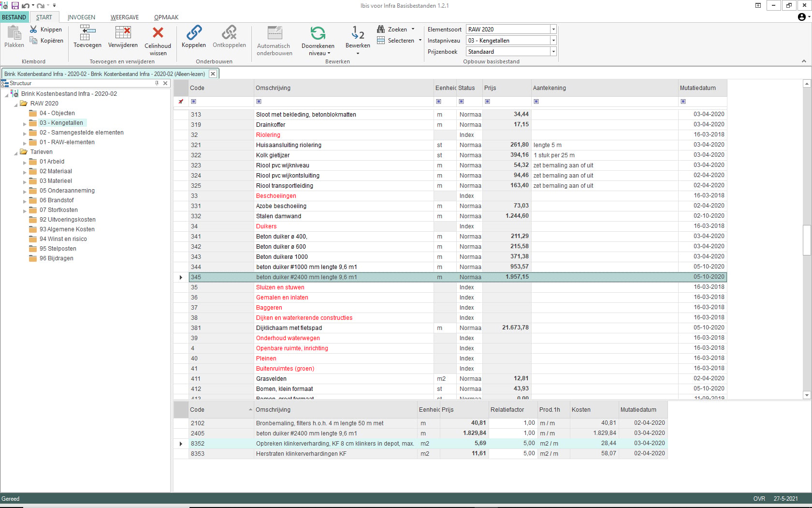Toggle auto-hide pin of Structuur panel
The image size is (812, 508).
point(157,83)
